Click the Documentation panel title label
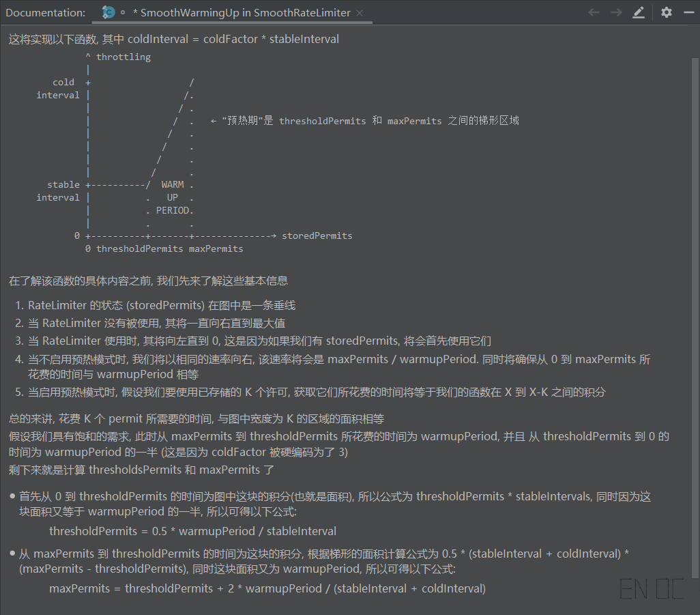This screenshot has width=700, height=615. pyautogui.click(x=46, y=13)
